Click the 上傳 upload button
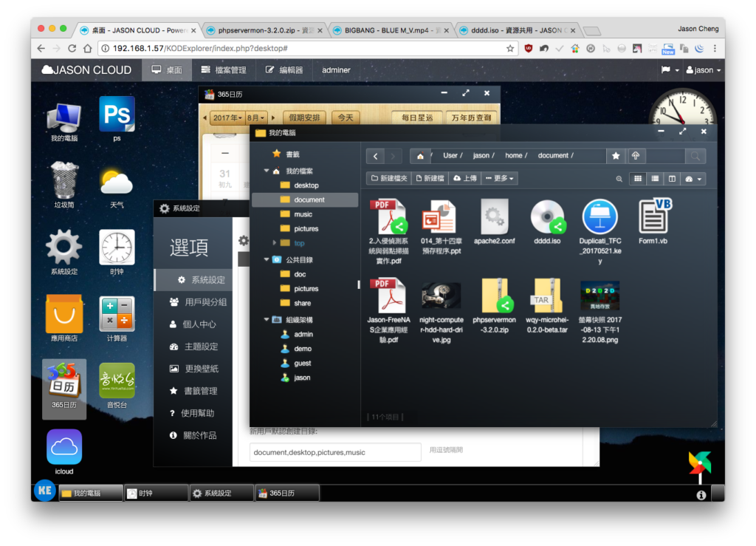Image resolution: width=756 pixels, height=546 pixels. coord(465,179)
